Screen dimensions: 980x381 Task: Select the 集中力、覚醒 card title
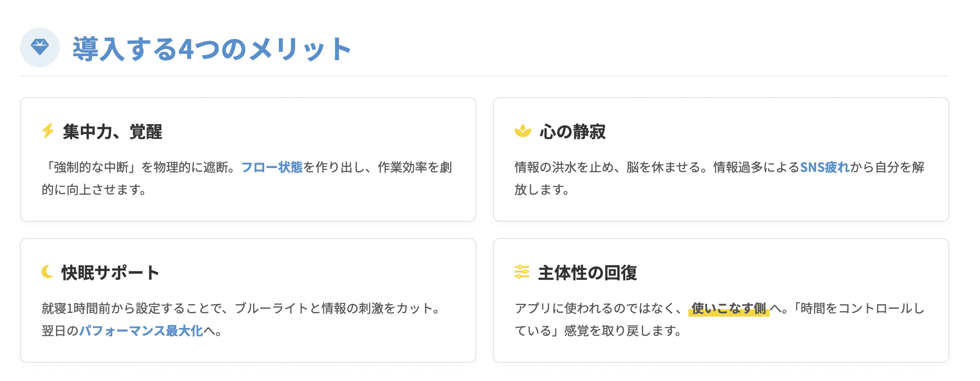(x=112, y=132)
